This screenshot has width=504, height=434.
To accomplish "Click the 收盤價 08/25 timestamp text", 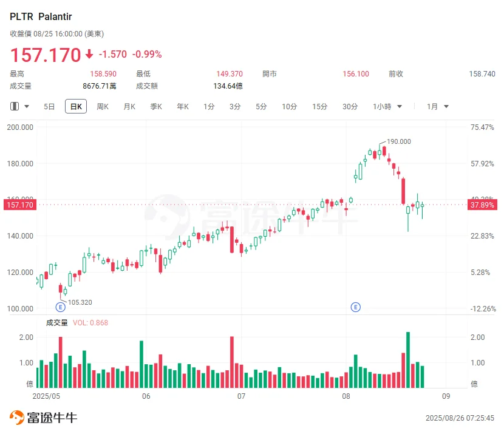I will coord(57,34).
